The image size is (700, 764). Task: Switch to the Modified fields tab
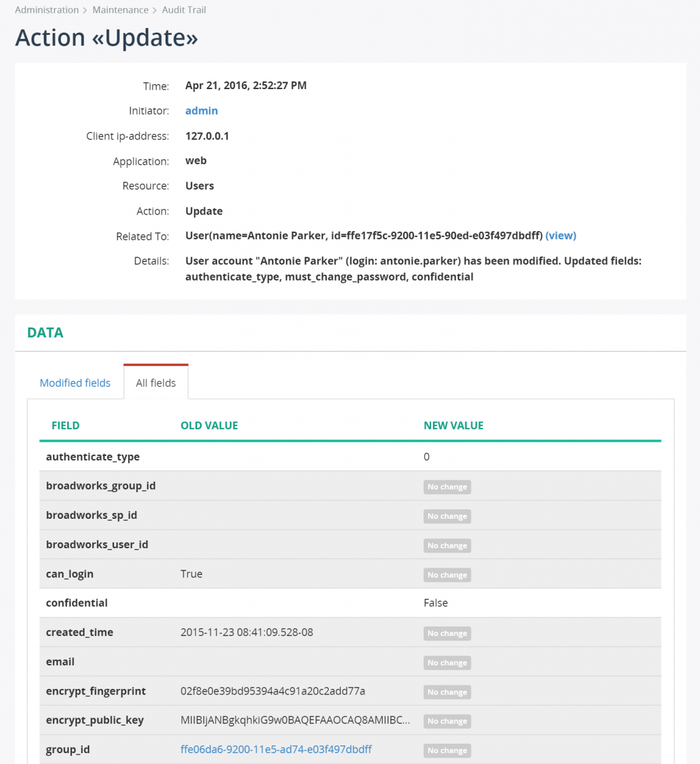click(x=75, y=383)
